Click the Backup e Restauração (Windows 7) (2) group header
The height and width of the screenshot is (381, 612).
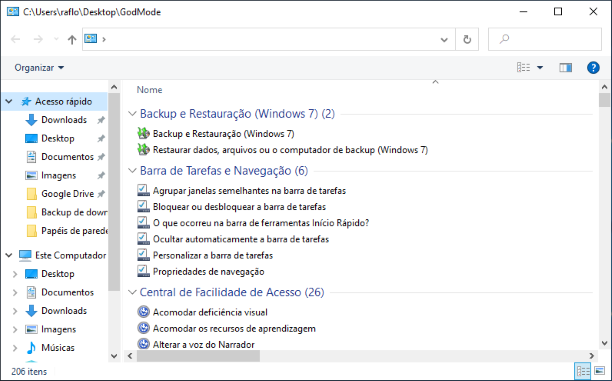click(237, 114)
